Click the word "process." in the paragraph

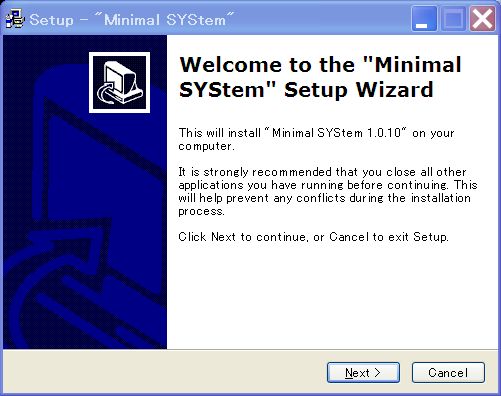coord(201,211)
